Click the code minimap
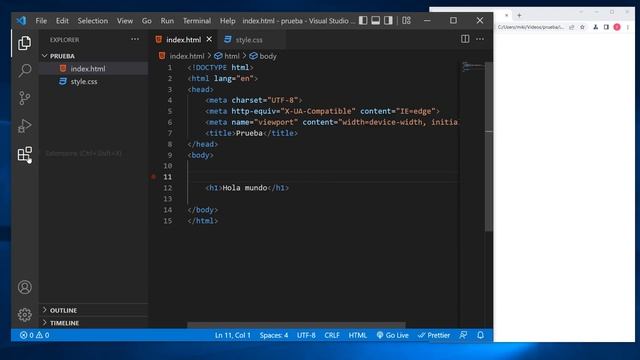640x360 pixels. pyautogui.click(x=473, y=66)
